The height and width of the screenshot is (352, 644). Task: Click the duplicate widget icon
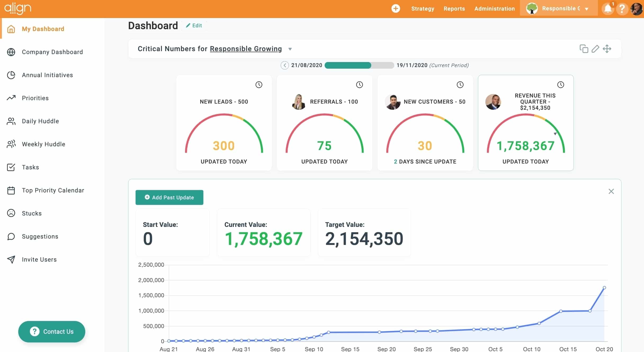[x=584, y=49]
